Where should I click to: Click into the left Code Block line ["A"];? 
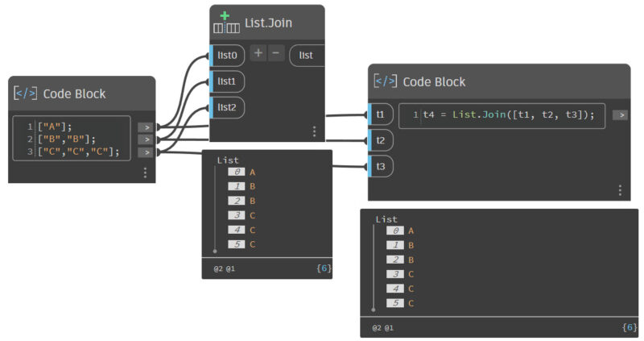(54, 127)
